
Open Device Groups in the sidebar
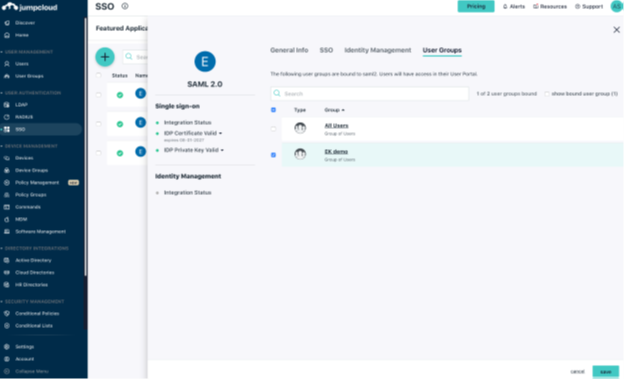31,170
